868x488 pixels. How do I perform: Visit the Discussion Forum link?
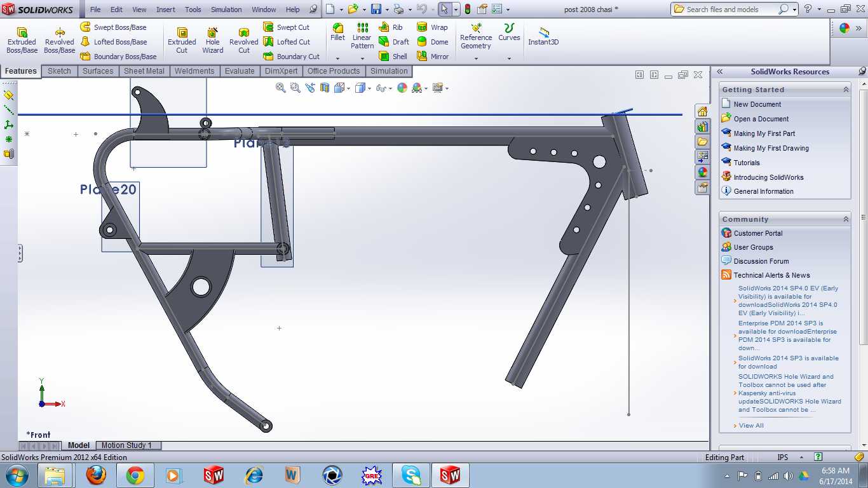(x=761, y=261)
